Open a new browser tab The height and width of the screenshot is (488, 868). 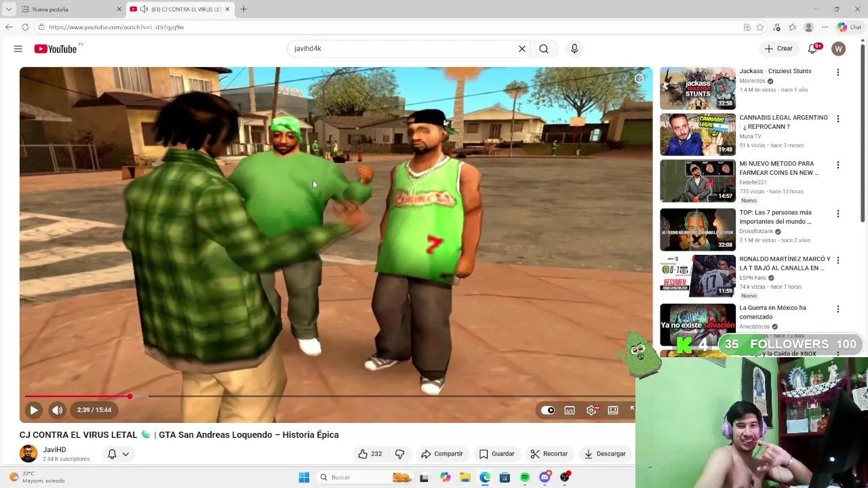(x=243, y=9)
